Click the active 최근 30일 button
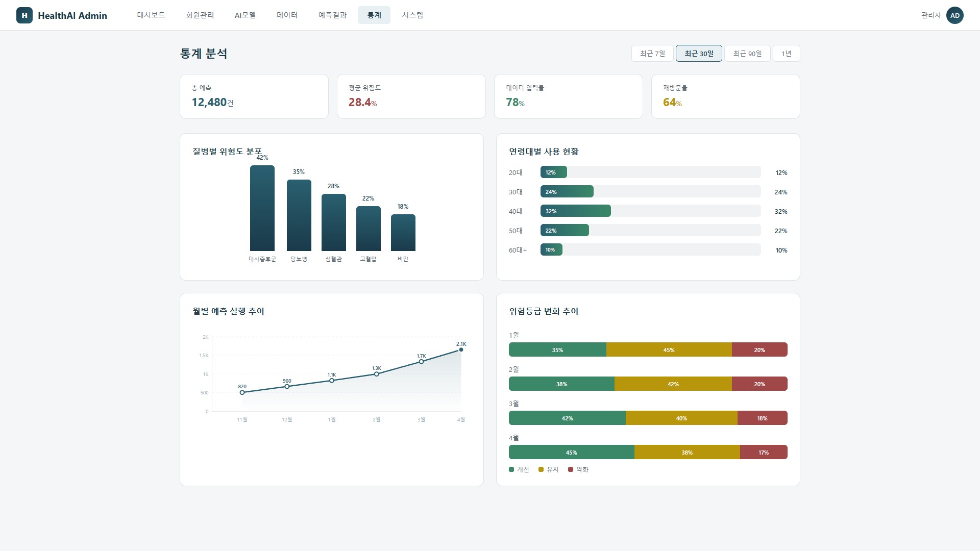This screenshot has height=551, width=980. click(699, 54)
